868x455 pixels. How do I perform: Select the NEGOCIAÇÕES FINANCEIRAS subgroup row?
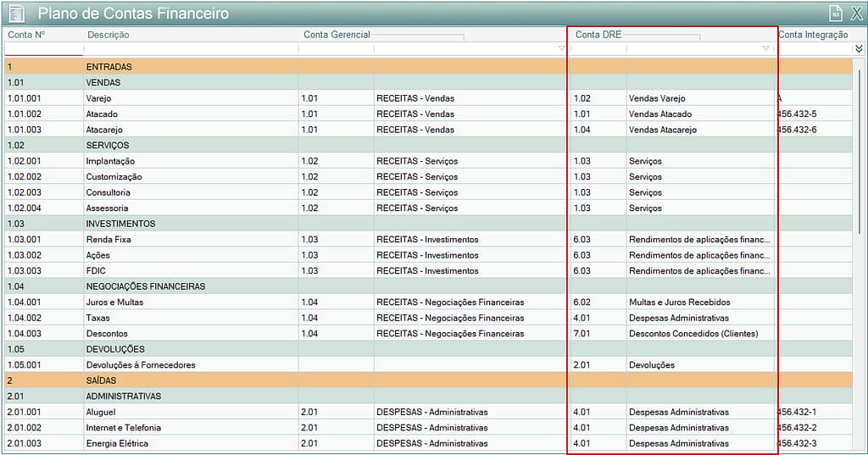pos(428,286)
